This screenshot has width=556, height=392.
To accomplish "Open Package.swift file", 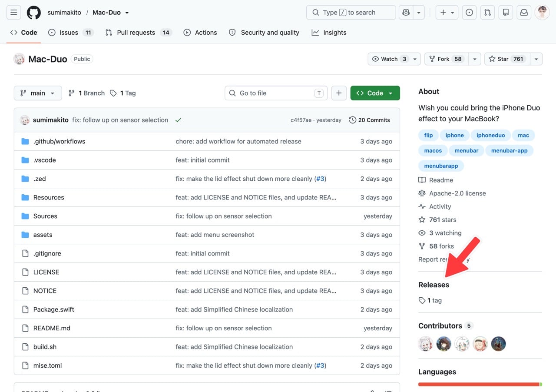I will [x=54, y=309].
